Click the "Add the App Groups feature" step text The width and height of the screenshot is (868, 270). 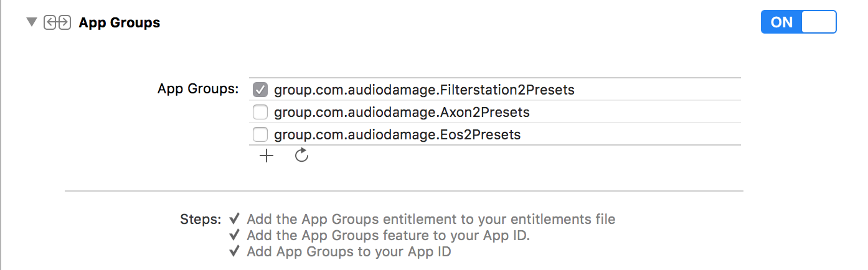(388, 236)
